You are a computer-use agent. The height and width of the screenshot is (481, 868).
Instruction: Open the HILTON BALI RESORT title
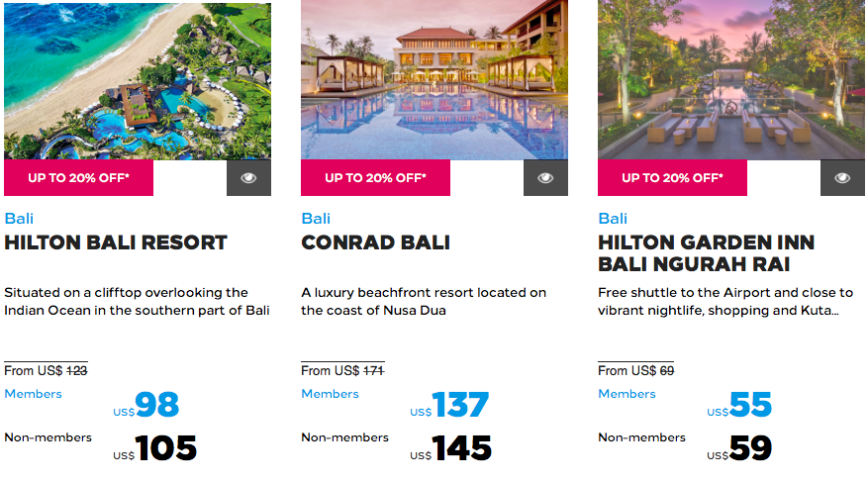[x=116, y=242]
